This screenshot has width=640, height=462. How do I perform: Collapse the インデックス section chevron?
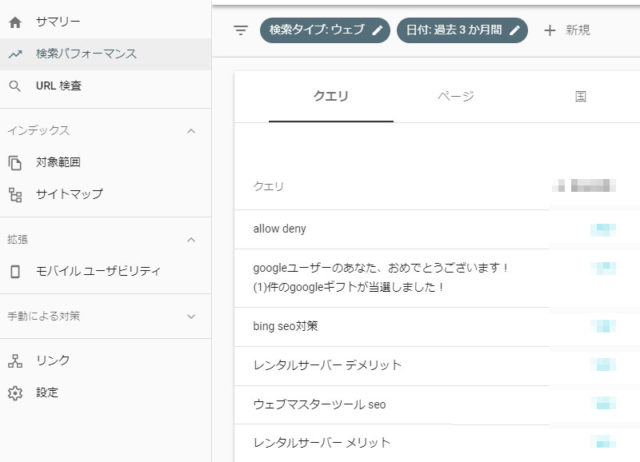coord(191,131)
